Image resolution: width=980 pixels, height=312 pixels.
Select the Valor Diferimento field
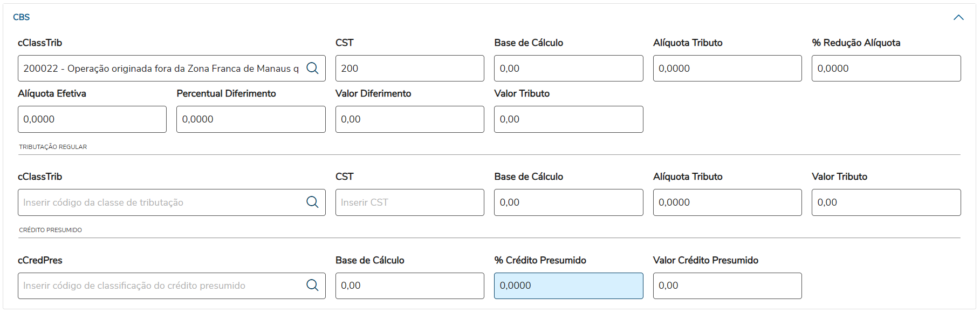click(x=409, y=119)
